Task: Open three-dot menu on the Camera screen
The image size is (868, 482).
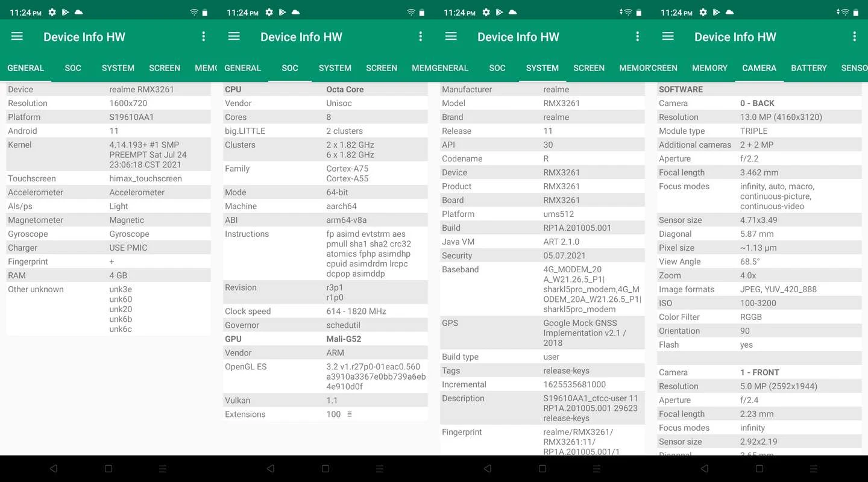Action: pos(855,37)
